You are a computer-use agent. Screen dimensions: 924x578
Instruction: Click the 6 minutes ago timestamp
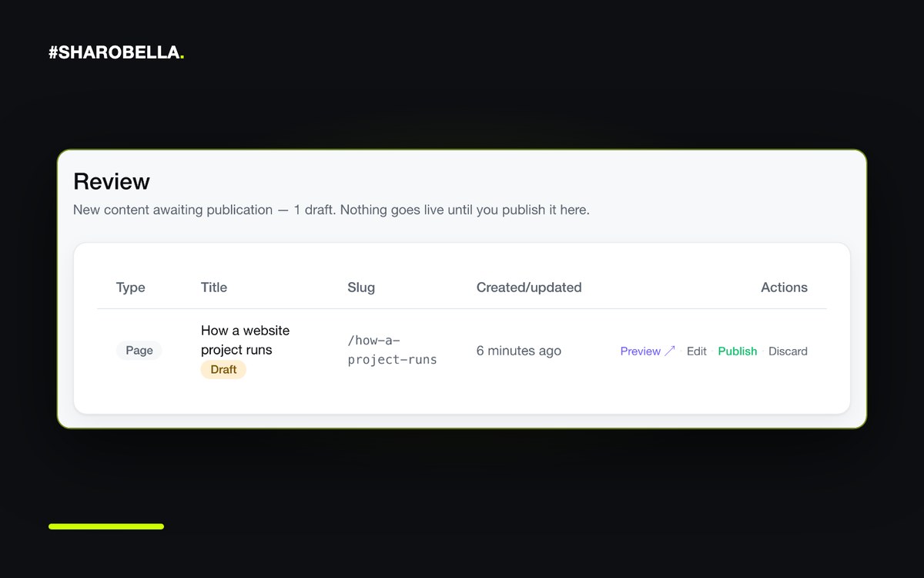pos(519,351)
